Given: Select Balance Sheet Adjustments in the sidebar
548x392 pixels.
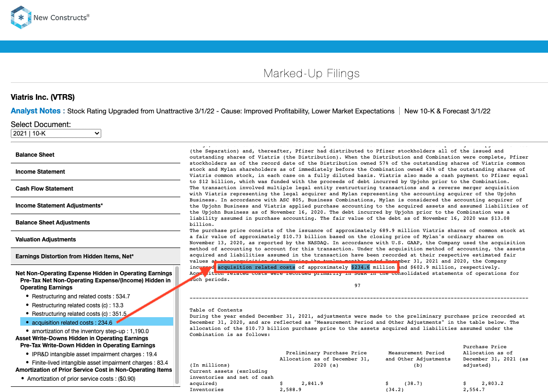Looking at the screenshot, I should pos(96,223).
